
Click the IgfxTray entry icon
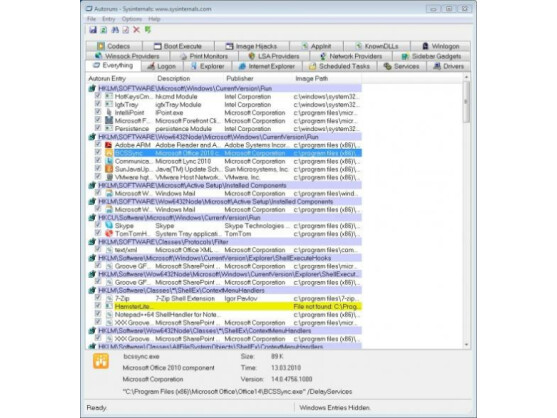(x=109, y=104)
